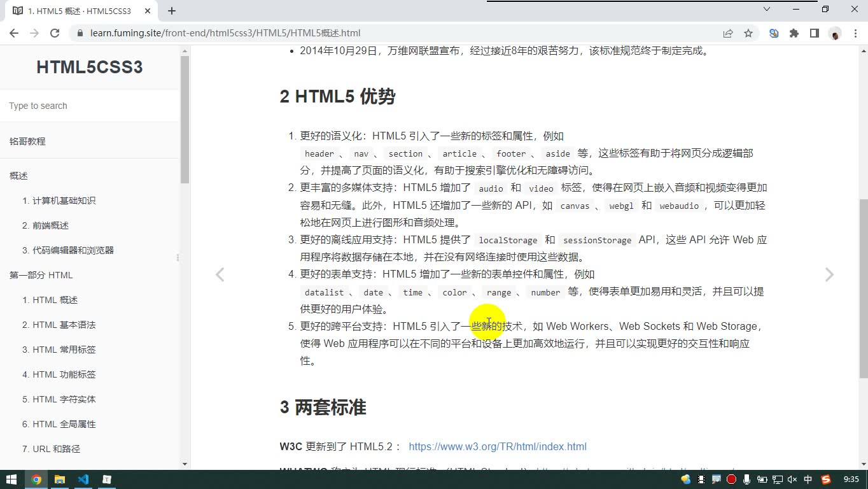The width and height of the screenshot is (868, 489).
Task: Open chapter 4. HTML 功能标签
Action: click(x=59, y=374)
